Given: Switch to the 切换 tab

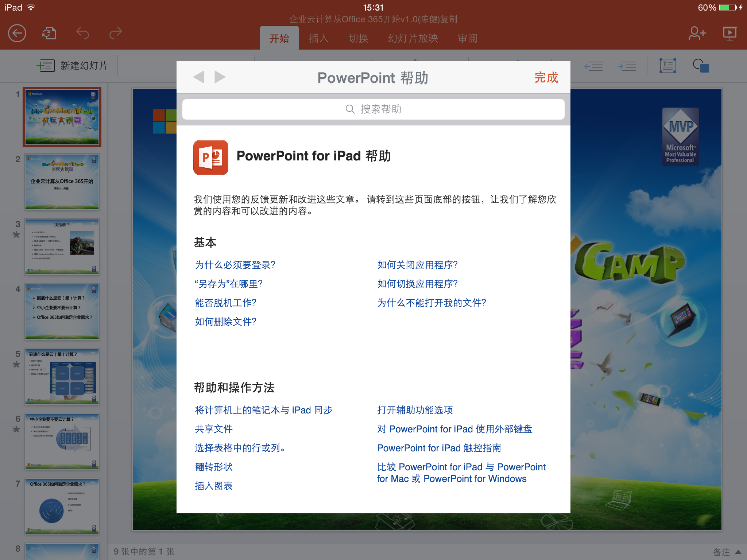Looking at the screenshot, I should pos(358,38).
